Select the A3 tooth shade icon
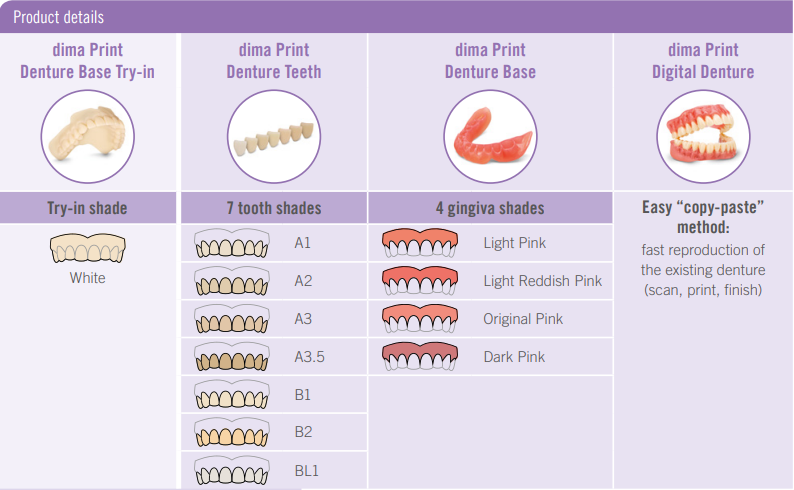 point(231,319)
